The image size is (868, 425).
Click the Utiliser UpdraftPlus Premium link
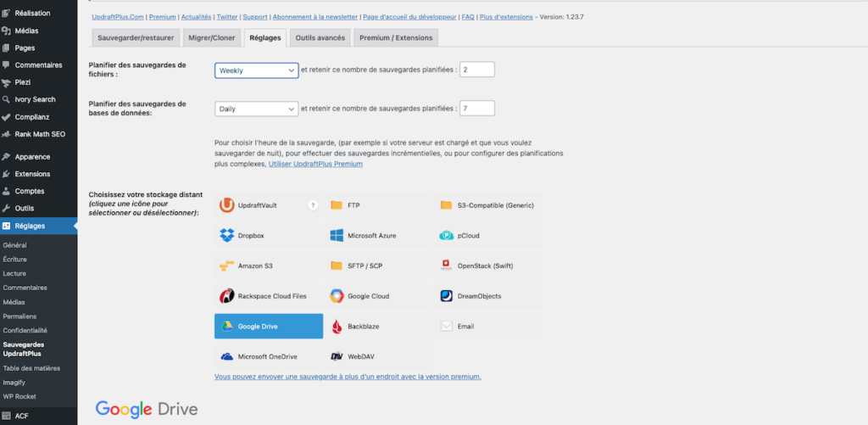tap(315, 164)
